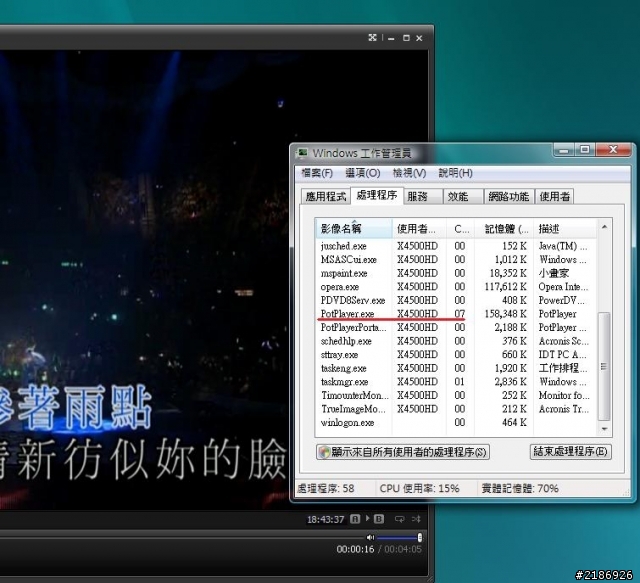Sort by 描述 column header
640x583 pixels.
565,229
